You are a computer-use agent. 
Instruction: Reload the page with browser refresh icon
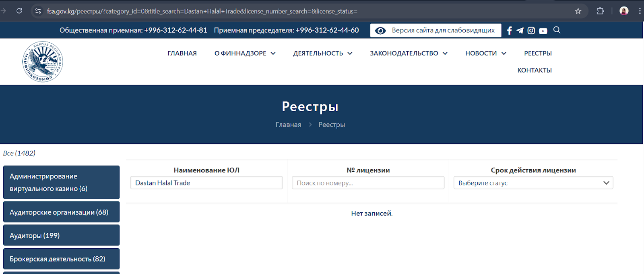point(19,11)
